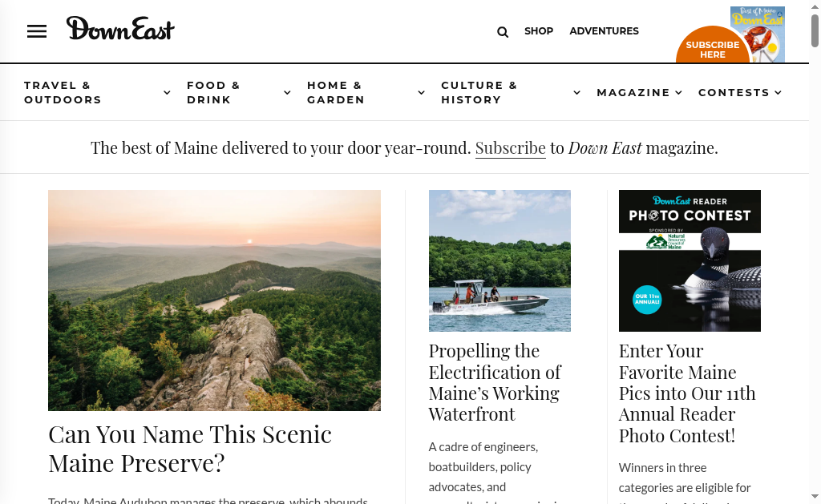Screen dimensions: 821x504
Task: Expand Travel & Outdoors chevron
Action: tap(167, 93)
